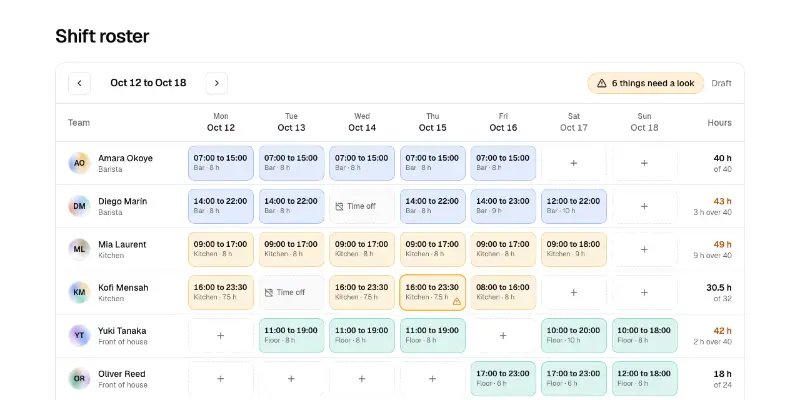The height and width of the screenshot is (400, 800).
Task: Open Kofi Mensah's Monday 16:00 to 23:30 shift
Action: (220, 292)
